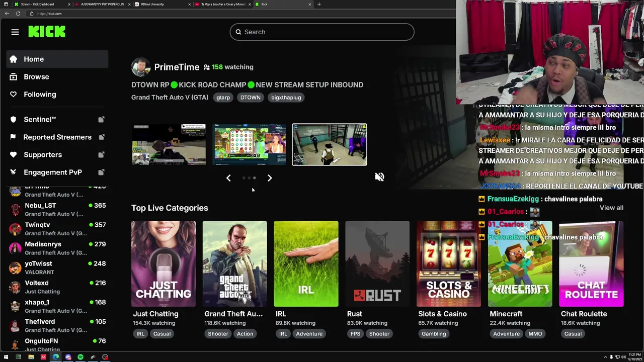Open the Minecraft category card

click(x=520, y=264)
